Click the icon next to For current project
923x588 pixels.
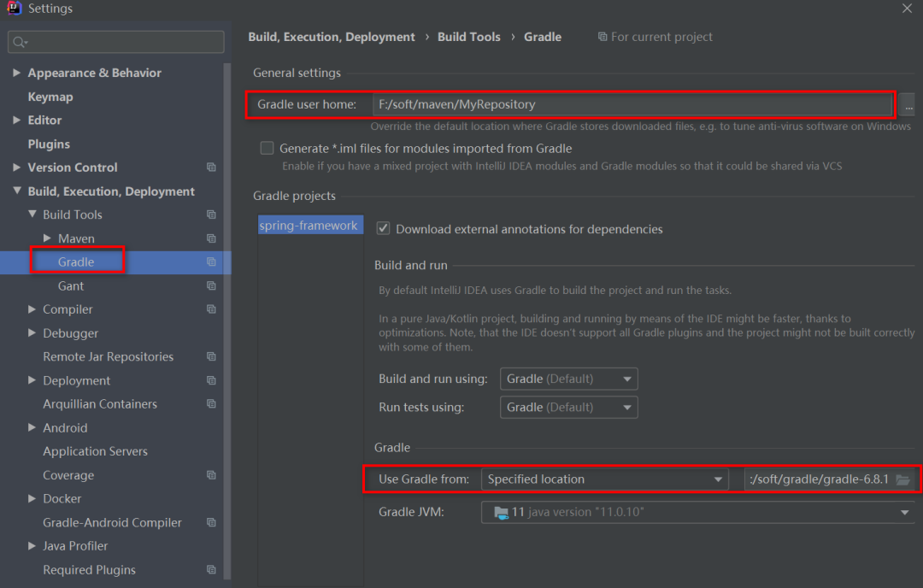pyautogui.click(x=603, y=37)
